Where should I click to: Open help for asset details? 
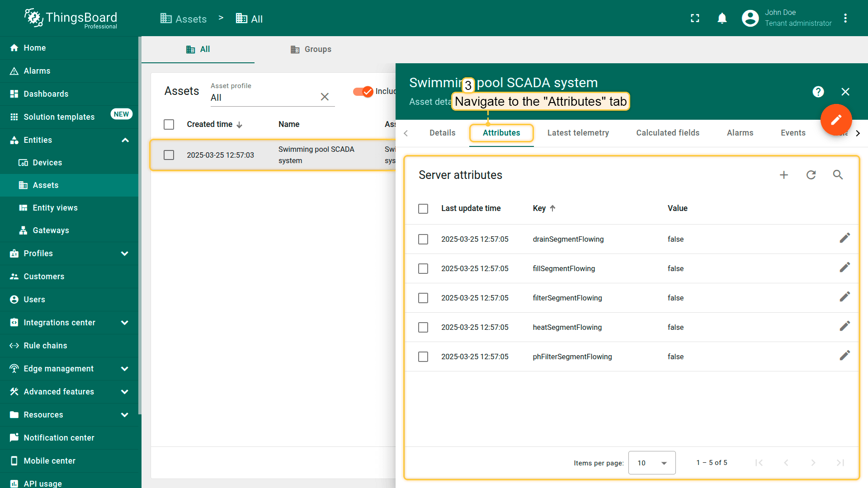818,92
